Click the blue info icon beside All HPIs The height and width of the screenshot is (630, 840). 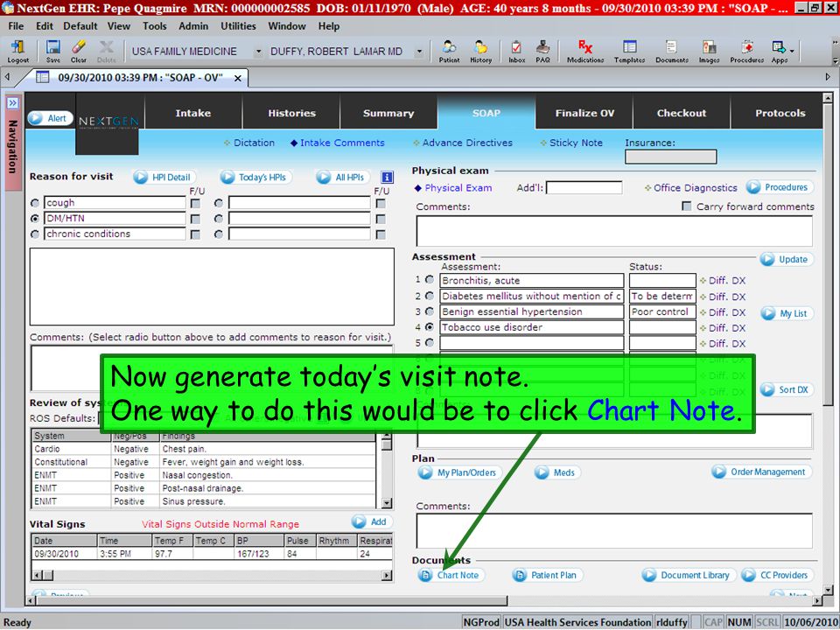pos(387,177)
